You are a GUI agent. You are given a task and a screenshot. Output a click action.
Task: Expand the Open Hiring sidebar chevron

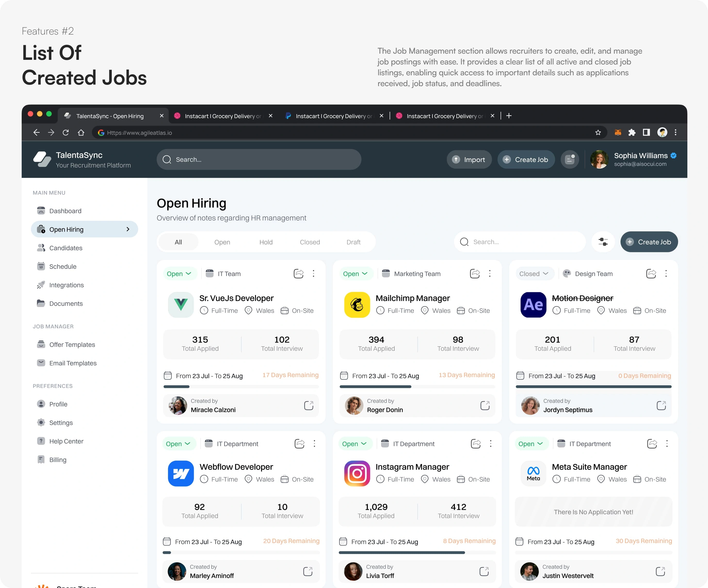[128, 229]
